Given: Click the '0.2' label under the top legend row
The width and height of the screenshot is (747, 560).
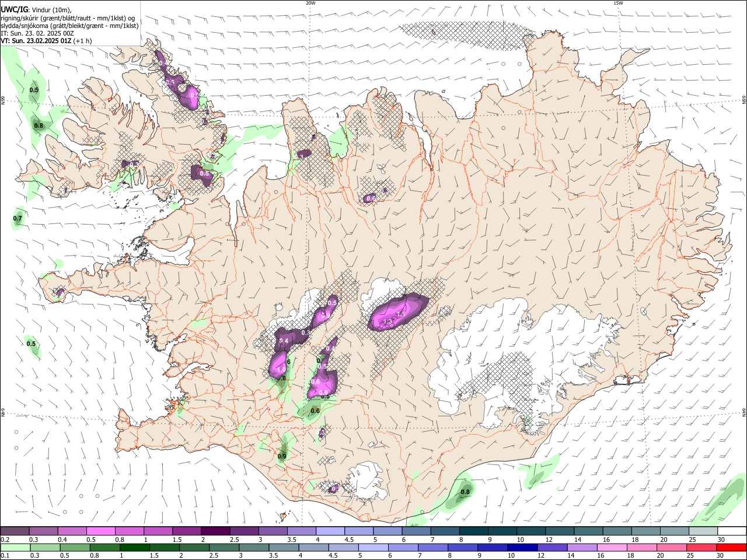Looking at the screenshot, I should pos(5,540).
